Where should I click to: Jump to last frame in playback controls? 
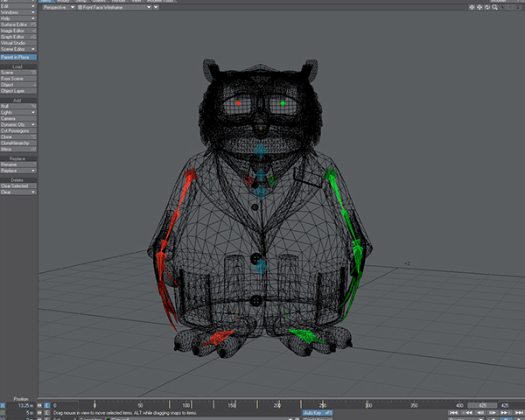[x=519, y=413]
